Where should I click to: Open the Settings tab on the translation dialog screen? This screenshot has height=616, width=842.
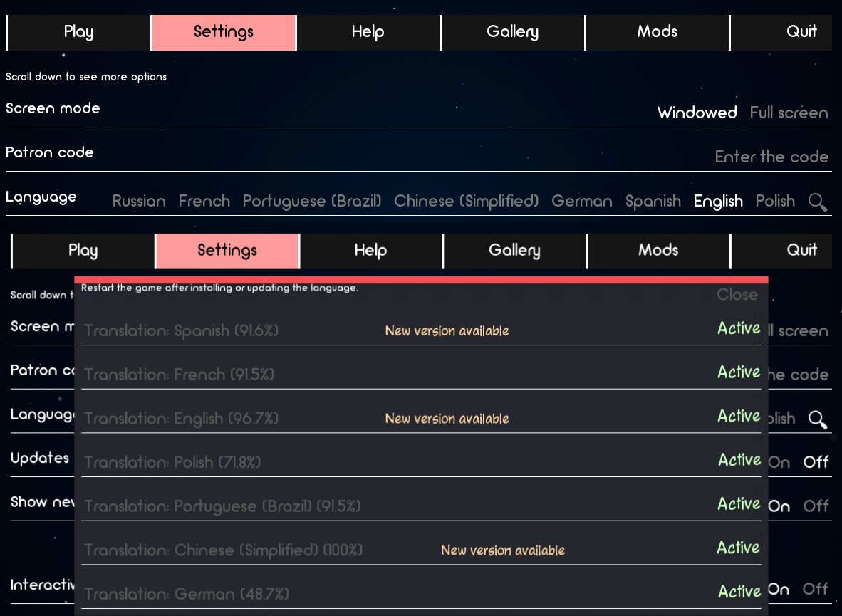click(227, 251)
